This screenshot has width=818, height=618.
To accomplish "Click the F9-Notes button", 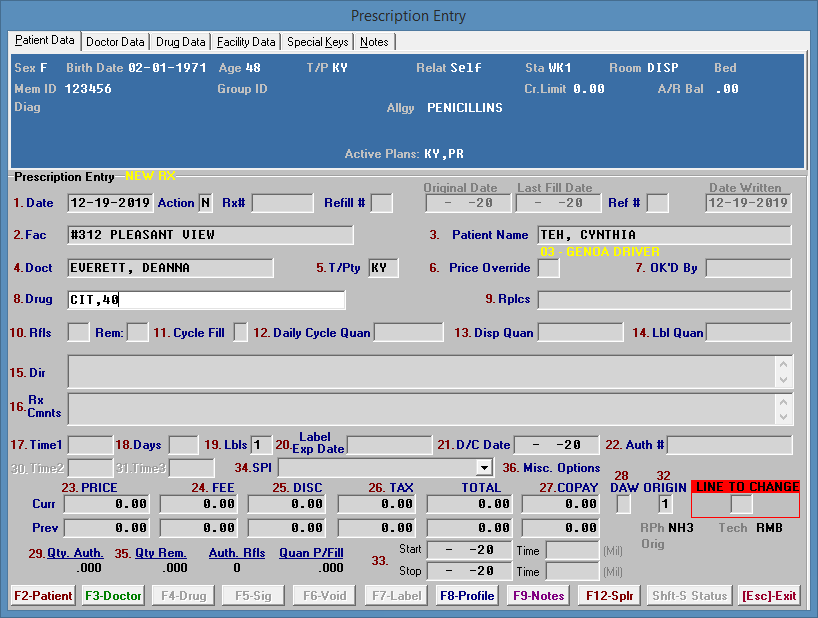I will [x=538, y=596].
